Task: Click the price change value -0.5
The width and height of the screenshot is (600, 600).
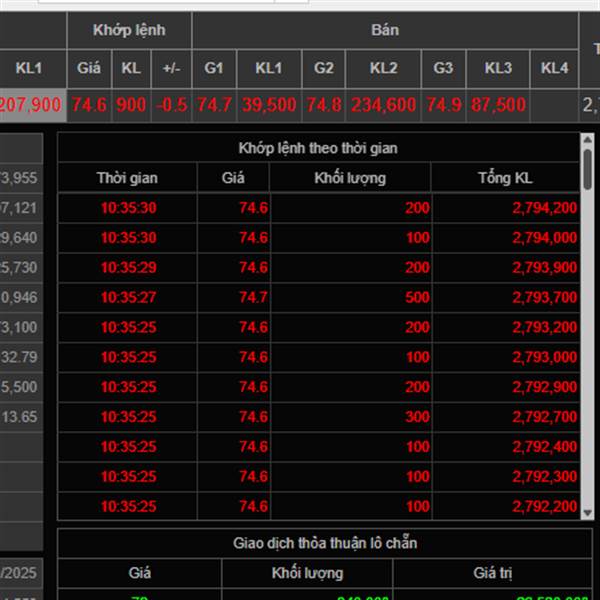Action: click(171, 105)
